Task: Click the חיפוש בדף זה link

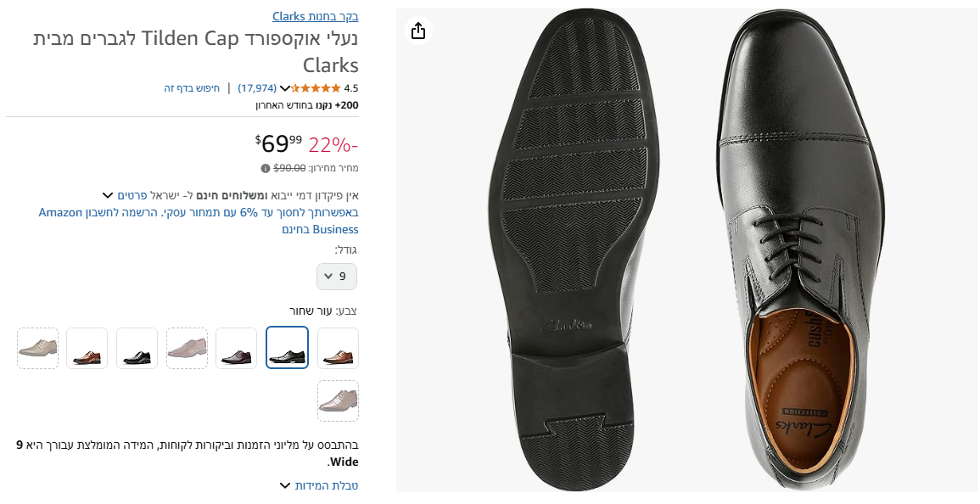Action: pos(192,88)
